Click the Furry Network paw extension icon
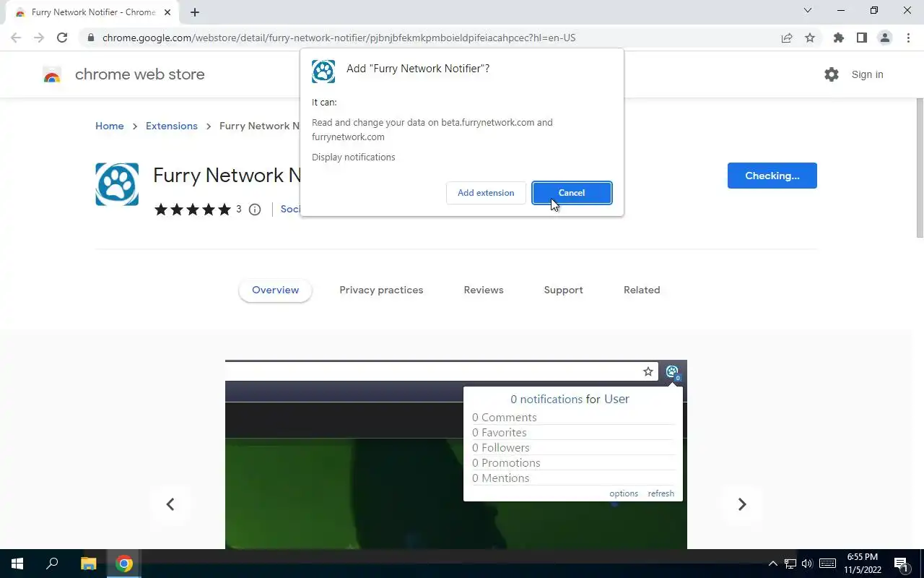 tap(117, 184)
